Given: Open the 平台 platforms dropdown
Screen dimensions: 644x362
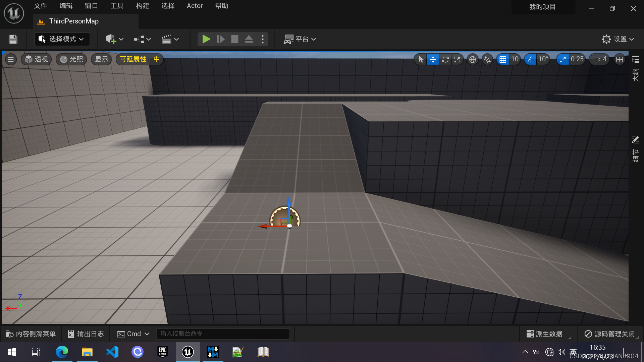Looking at the screenshot, I should pyautogui.click(x=300, y=39).
